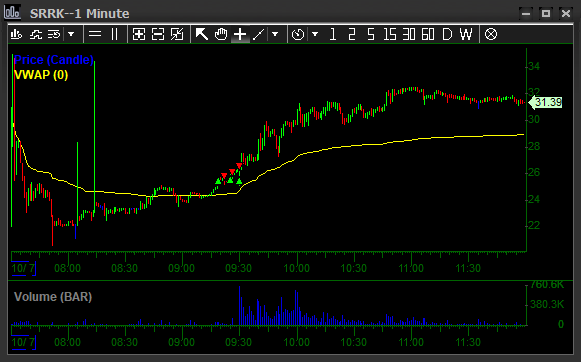
Task: Click the chart icon in title bar
Action: click(x=12, y=12)
